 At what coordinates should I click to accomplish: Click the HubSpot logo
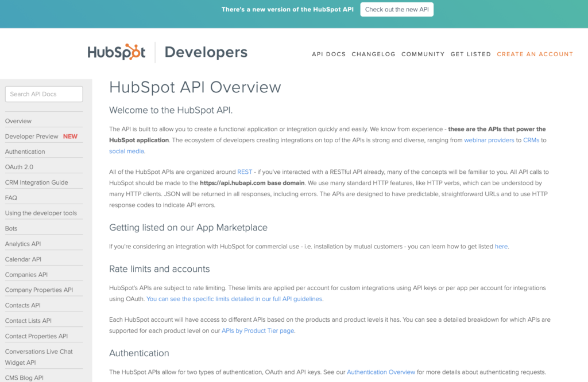pos(116,52)
